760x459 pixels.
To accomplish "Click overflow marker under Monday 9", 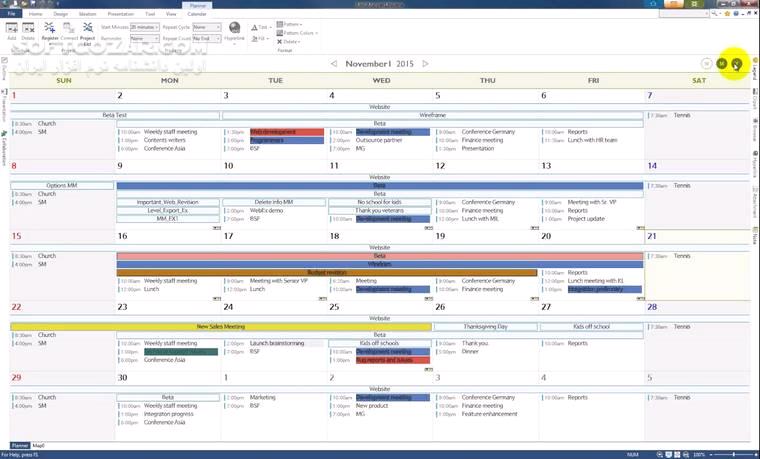I will pyautogui.click(x=217, y=228).
